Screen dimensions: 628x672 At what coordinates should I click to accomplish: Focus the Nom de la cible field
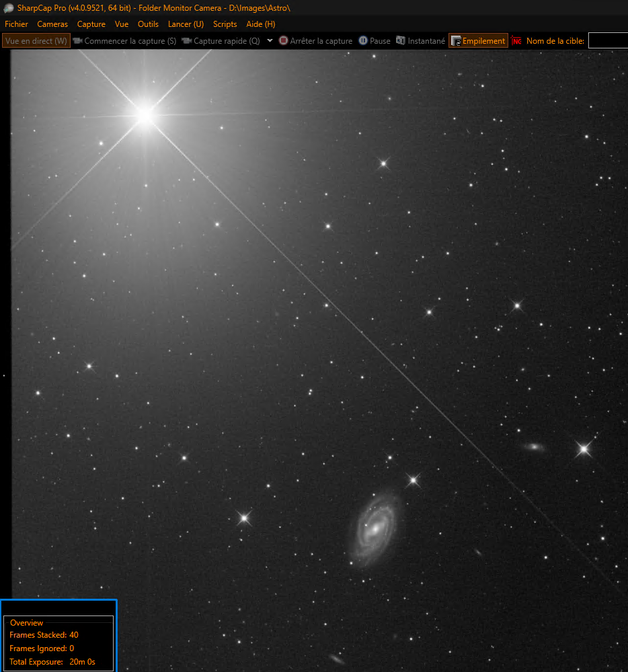click(608, 41)
